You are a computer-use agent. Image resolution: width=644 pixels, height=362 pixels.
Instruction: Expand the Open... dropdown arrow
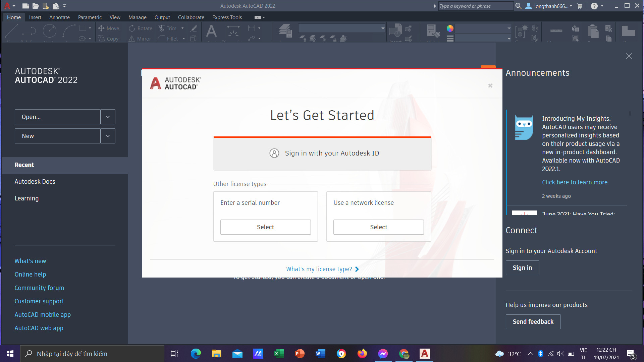coord(108,117)
